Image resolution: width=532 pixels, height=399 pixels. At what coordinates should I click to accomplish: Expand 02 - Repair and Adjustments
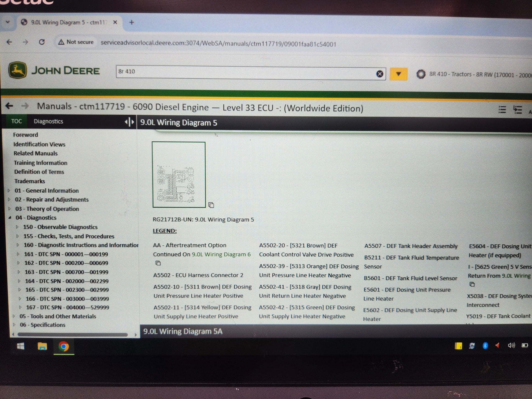[x=9, y=199]
